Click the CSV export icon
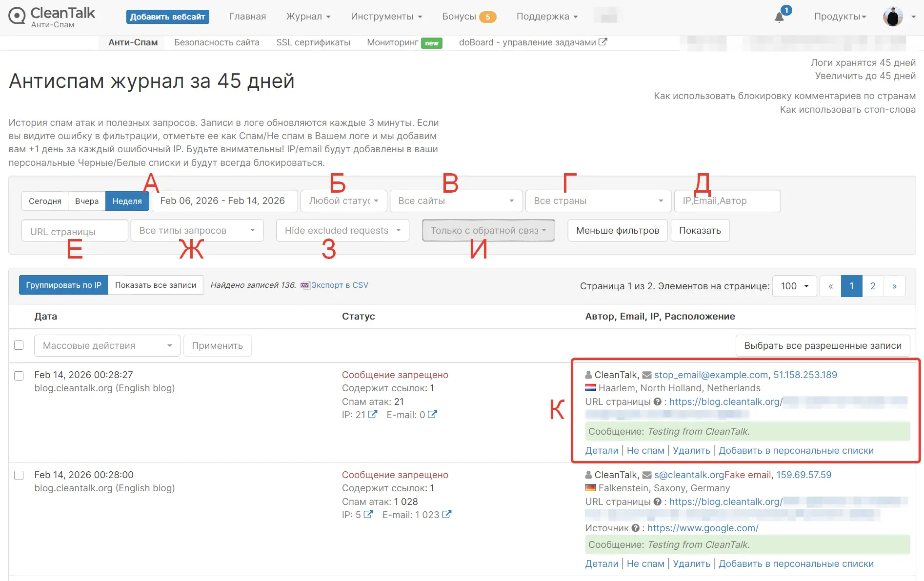Screen dimensions: 924x581 pos(305,285)
